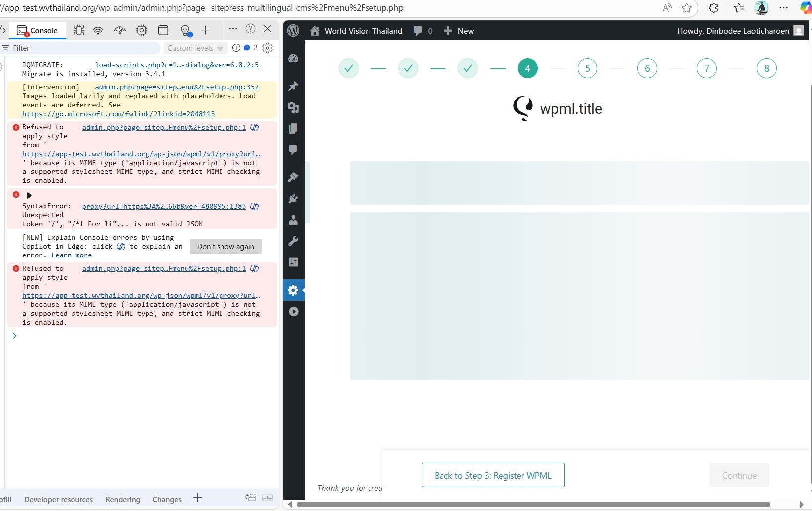Image resolution: width=812 pixels, height=511 pixels.
Task: Open the Learn more link
Action: (x=72, y=255)
